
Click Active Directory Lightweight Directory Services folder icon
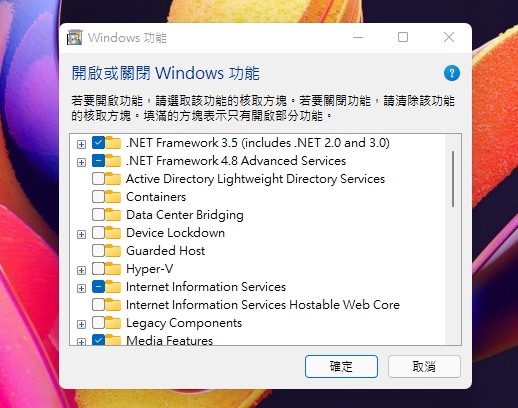113,179
